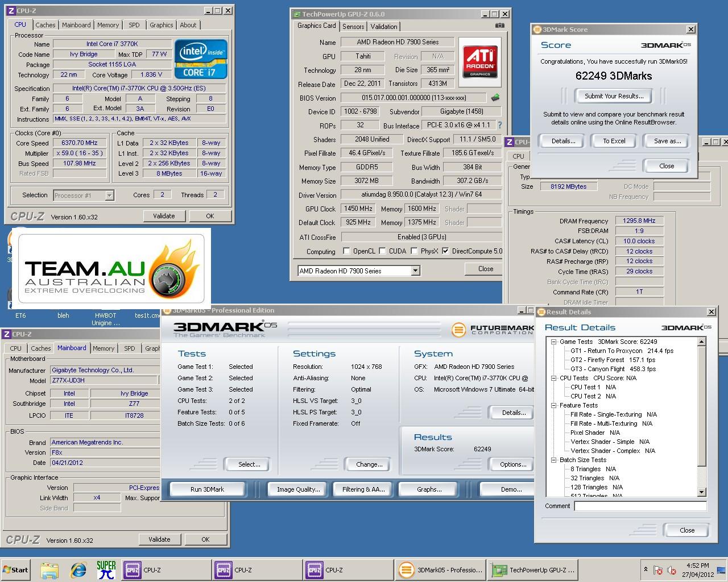Screen dimensions: 728x582
Task: Click Change button under Settings
Action: [x=369, y=464]
